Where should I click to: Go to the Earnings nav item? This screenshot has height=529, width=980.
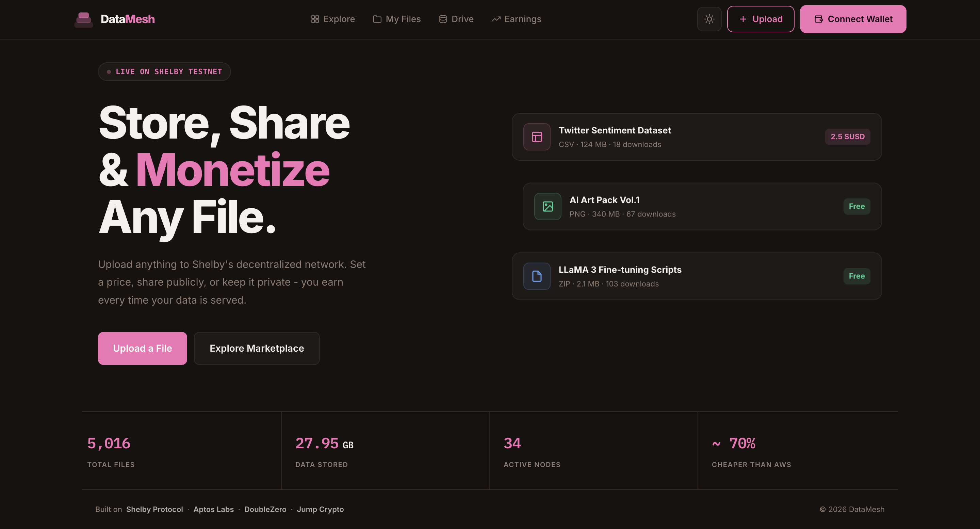pos(516,19)
